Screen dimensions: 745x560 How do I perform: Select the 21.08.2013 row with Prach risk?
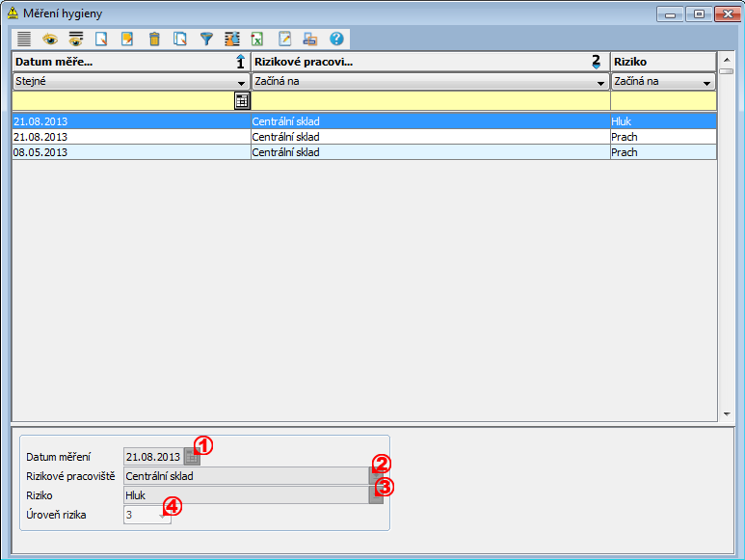pos(130,137)
